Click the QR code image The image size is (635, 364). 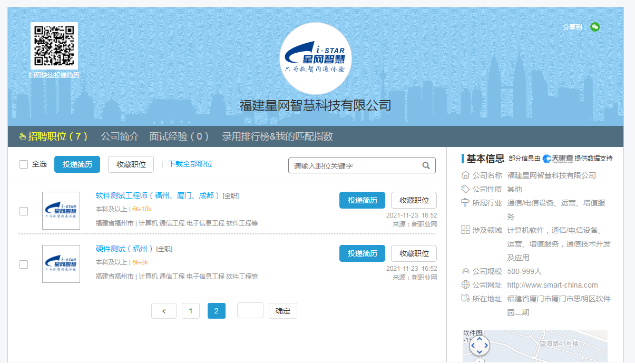[x=54, y=46]
